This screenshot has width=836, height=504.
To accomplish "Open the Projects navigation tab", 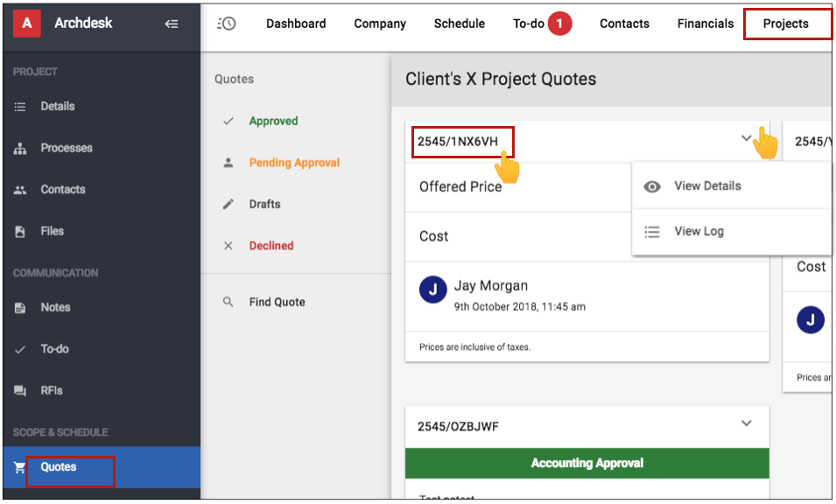I will (786, 24).
